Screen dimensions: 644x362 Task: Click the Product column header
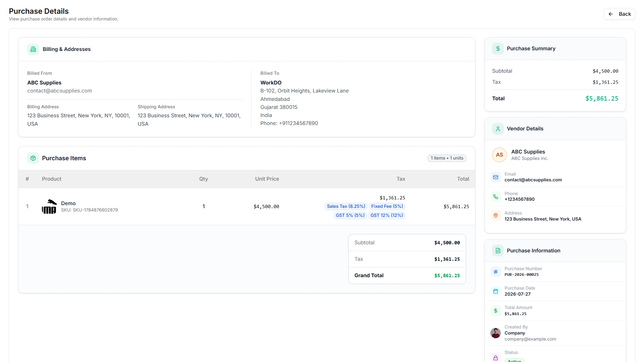click(x=52, y=179)
